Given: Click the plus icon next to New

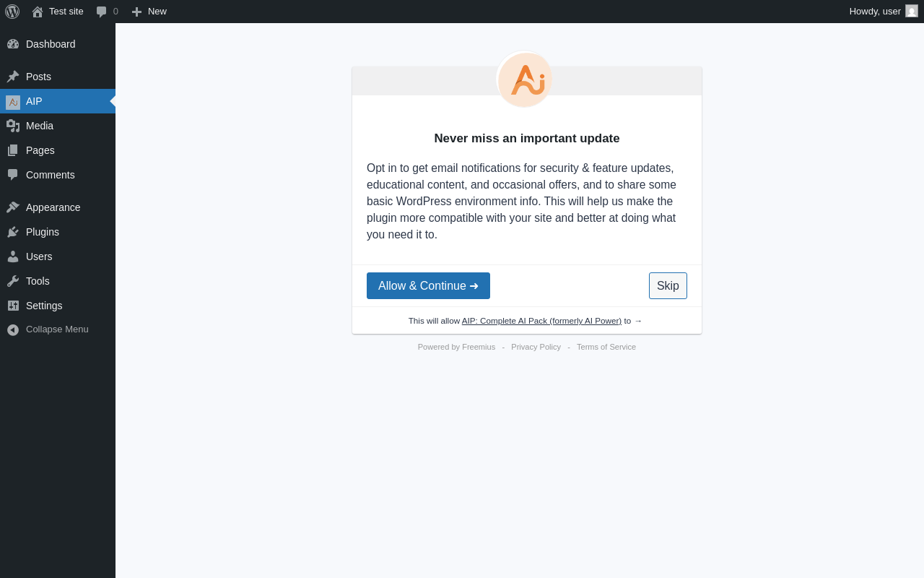Looking at the screenshot, I should 136,12.
